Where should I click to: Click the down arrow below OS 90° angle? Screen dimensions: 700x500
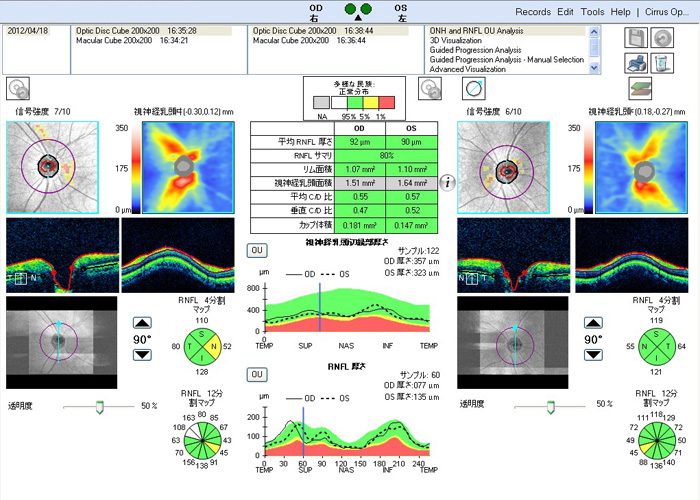point(593,355)
